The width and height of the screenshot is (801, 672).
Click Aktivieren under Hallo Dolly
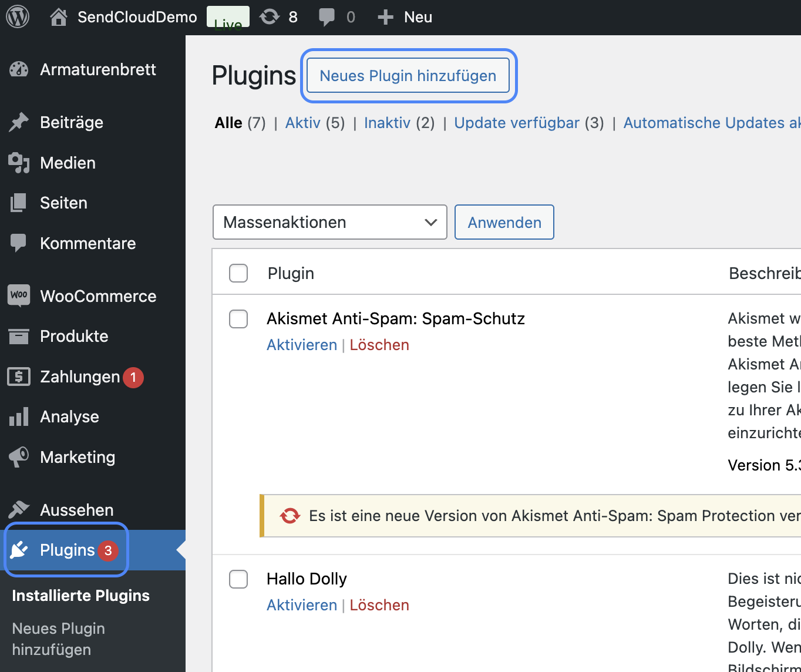click(x=302, y=605)
